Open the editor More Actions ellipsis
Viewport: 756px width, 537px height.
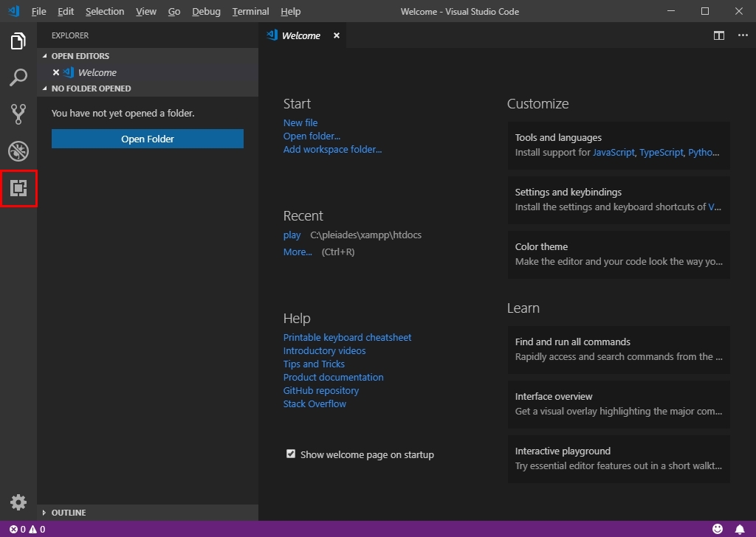click(743, 35)
